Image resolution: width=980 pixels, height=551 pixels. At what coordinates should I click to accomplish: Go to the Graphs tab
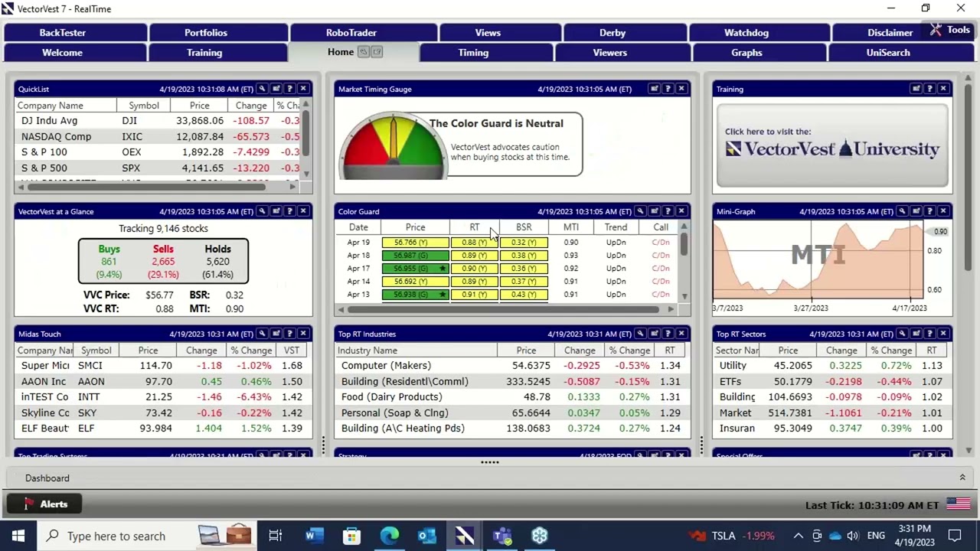[x=758, y=53]
